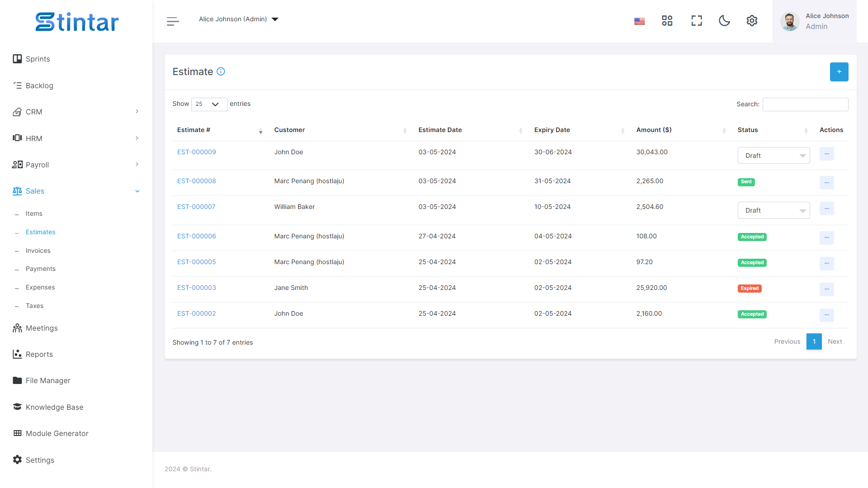Screen dimensions: 868x488
Task: Toggle dark mode moon icon
Action: [x=724, y=21]
